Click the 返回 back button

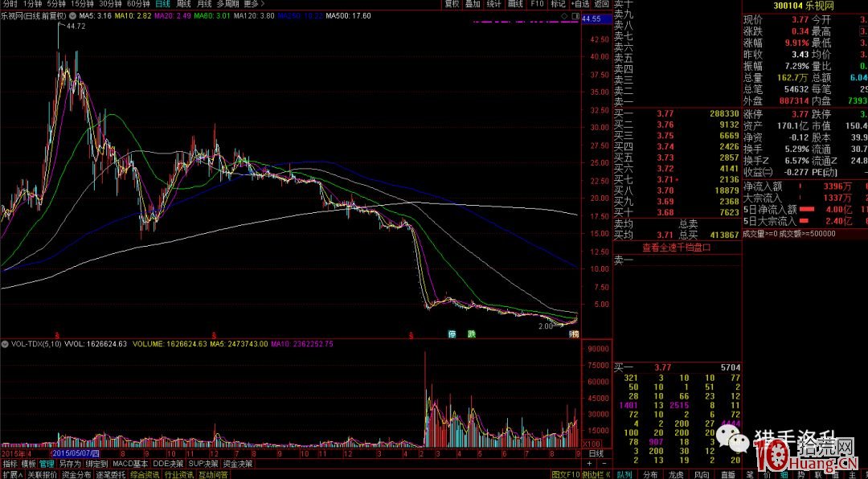(602, 4)
